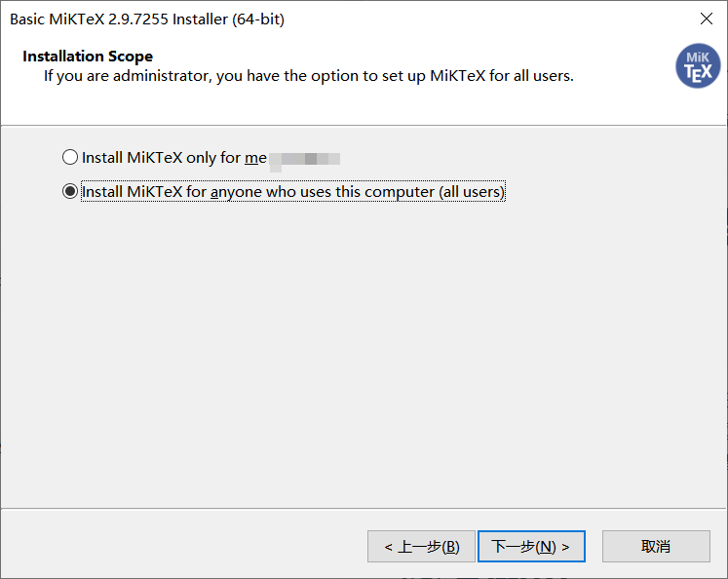
Task: Click the blurred username beside "me"
Action: pyautogui.click(x=304, y=158)
